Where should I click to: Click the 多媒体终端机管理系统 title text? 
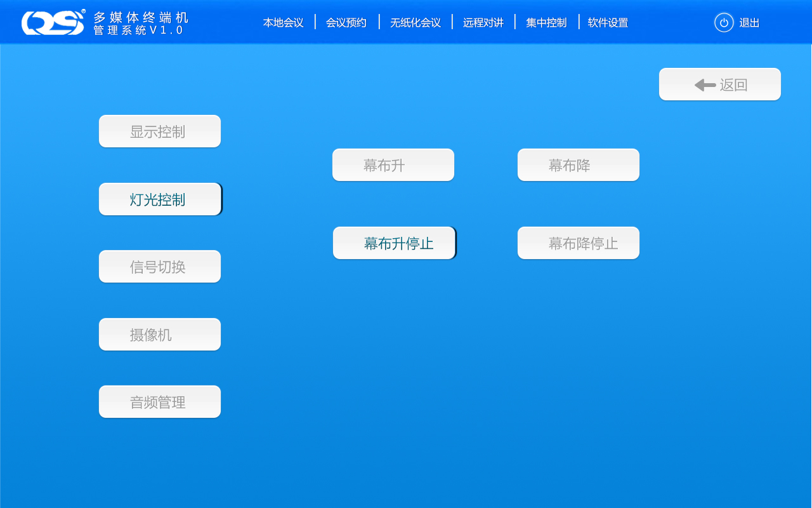140,23
